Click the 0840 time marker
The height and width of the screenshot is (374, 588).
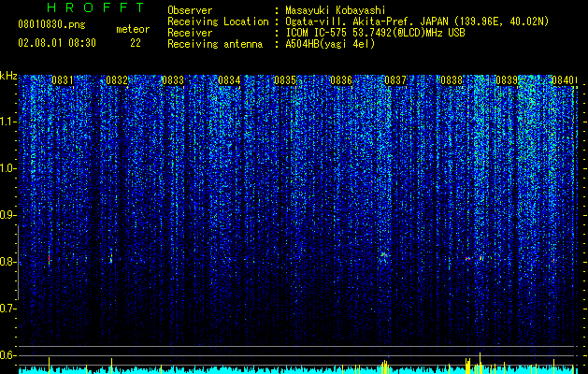point(563,80)
